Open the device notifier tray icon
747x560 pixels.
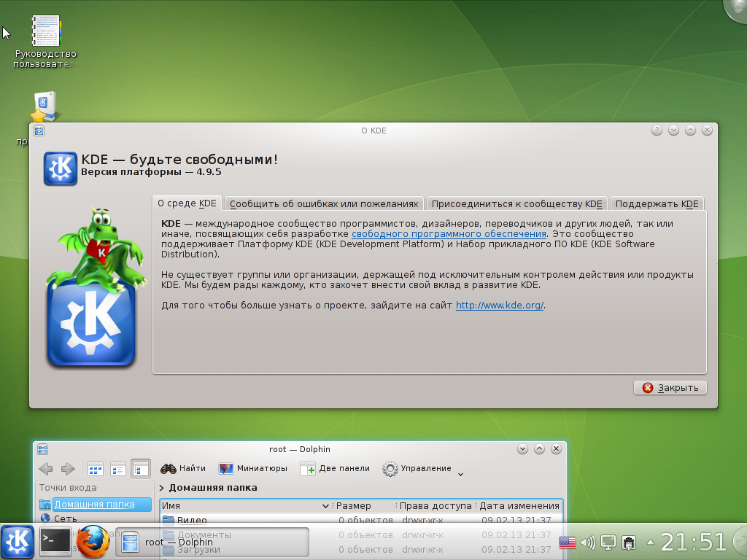tap(629, 542)
